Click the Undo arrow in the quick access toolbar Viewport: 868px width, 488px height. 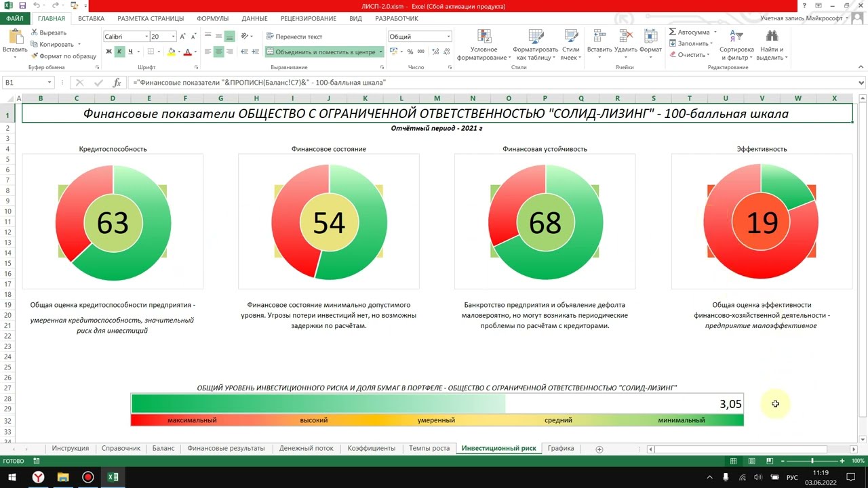(x=36, y=5)
